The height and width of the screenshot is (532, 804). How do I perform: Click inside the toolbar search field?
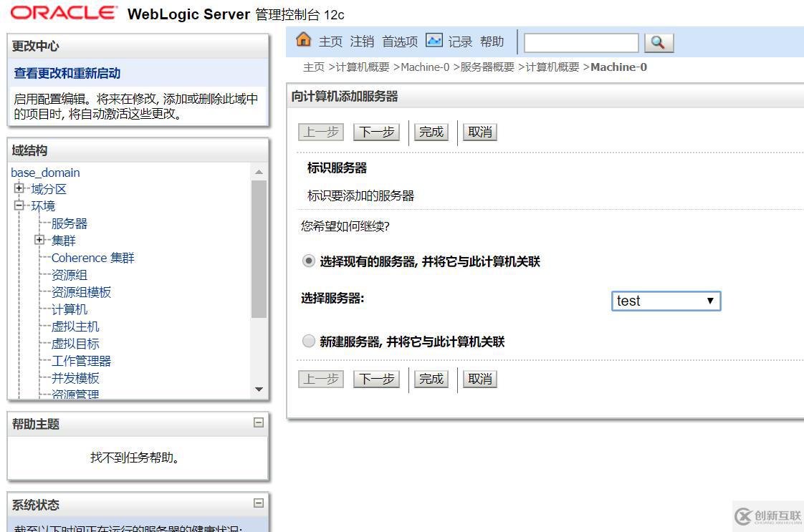(x=581, y=43)
